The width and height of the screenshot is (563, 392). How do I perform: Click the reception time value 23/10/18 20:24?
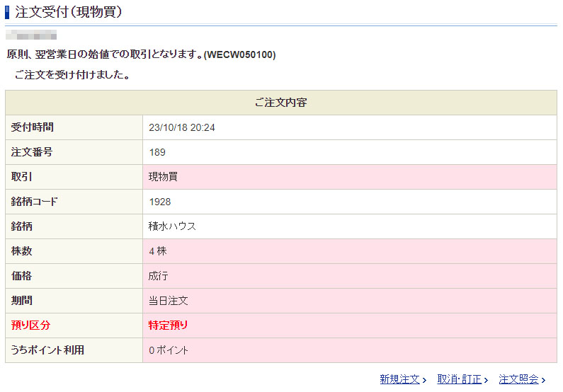coord(182,127)
